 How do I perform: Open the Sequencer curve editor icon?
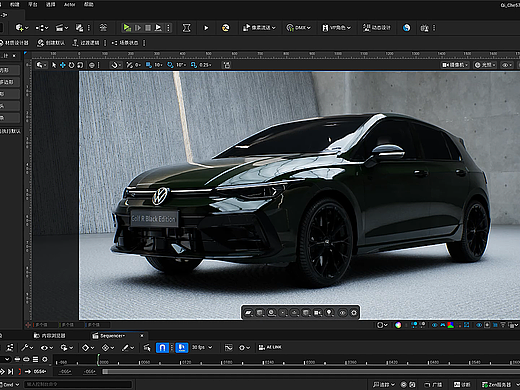(229, 348)
